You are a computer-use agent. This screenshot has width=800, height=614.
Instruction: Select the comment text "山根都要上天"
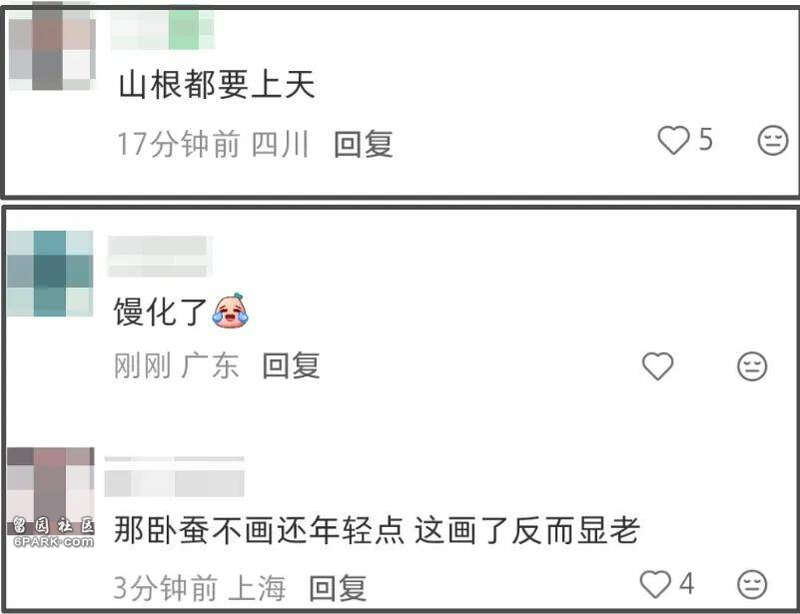217,85
